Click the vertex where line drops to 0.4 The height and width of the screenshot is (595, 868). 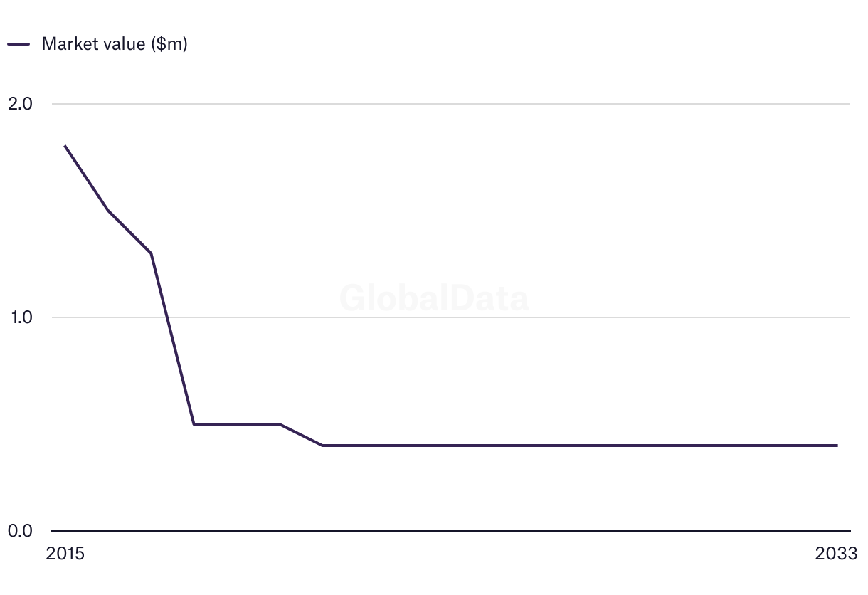[322, 446]
